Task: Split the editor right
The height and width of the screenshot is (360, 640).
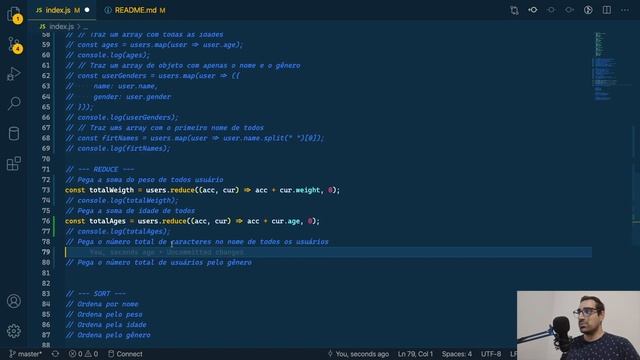Action: (x=607, y=10)
